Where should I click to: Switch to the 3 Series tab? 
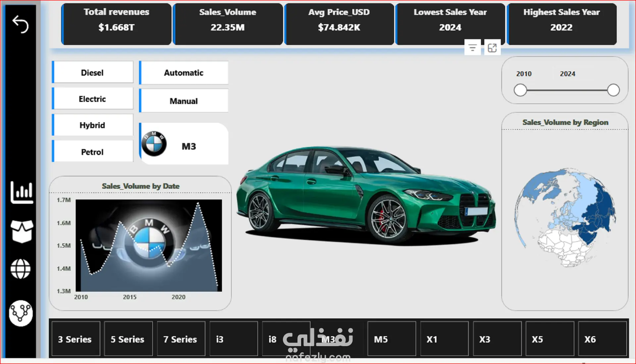(x=76, y=339)
